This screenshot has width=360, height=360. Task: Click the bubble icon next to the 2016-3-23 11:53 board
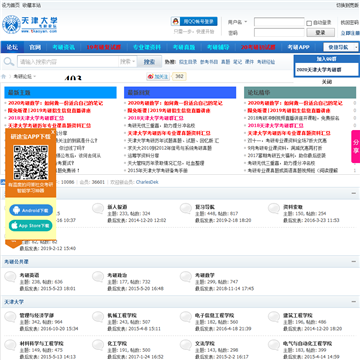tap(274, 209)
